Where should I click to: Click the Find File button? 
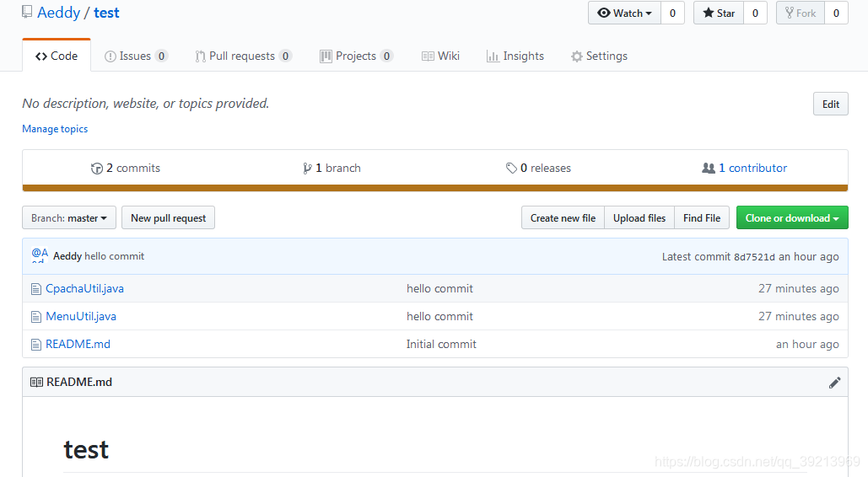[x=702, y=218]
